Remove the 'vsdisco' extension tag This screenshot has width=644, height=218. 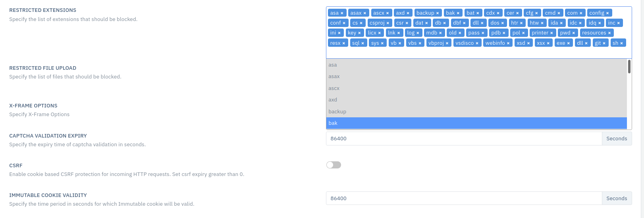[477, 43]
